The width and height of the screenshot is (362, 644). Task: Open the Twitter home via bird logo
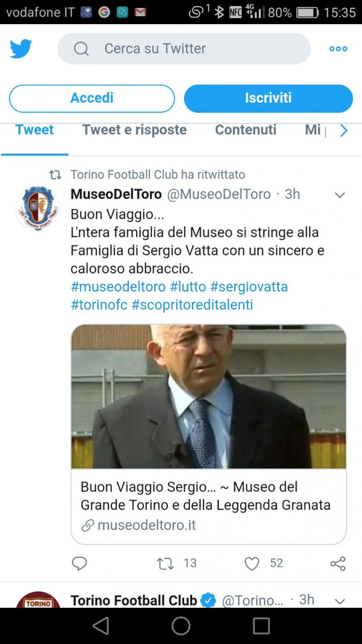[x=20, y=48]
